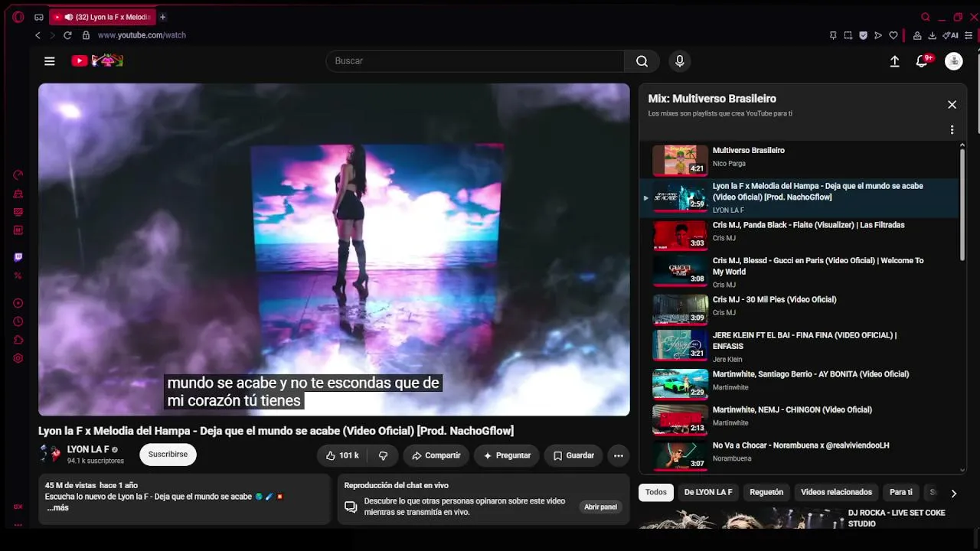Play Multiverso Brasileiro by Nico Parga

coord(799,160)
